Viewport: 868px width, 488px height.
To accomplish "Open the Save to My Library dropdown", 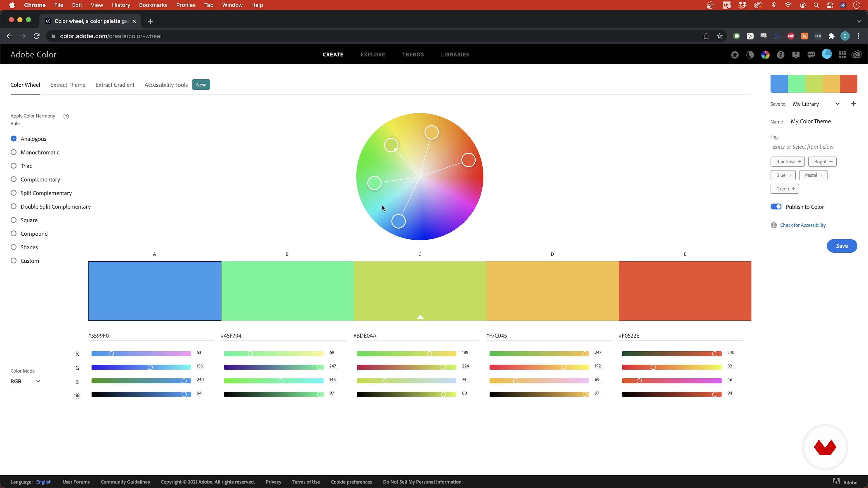I will [816, 104].
